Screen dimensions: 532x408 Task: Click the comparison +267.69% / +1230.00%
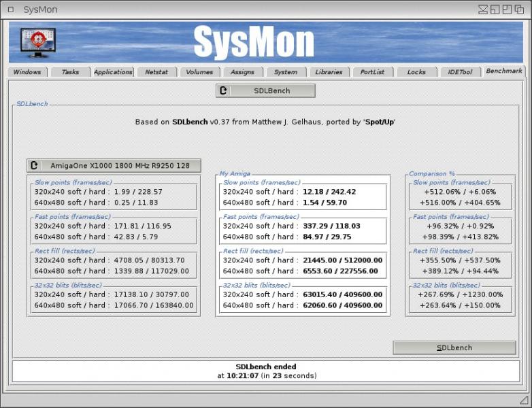460,294
